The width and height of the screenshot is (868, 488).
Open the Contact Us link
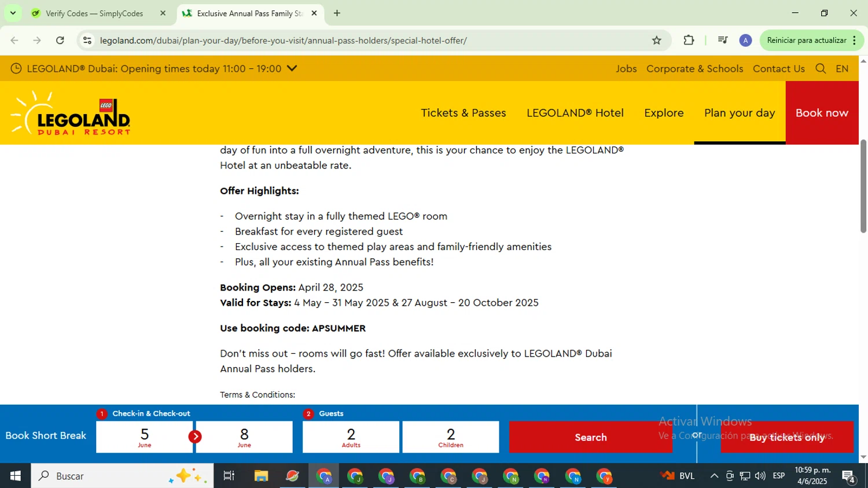pos(779,69)
